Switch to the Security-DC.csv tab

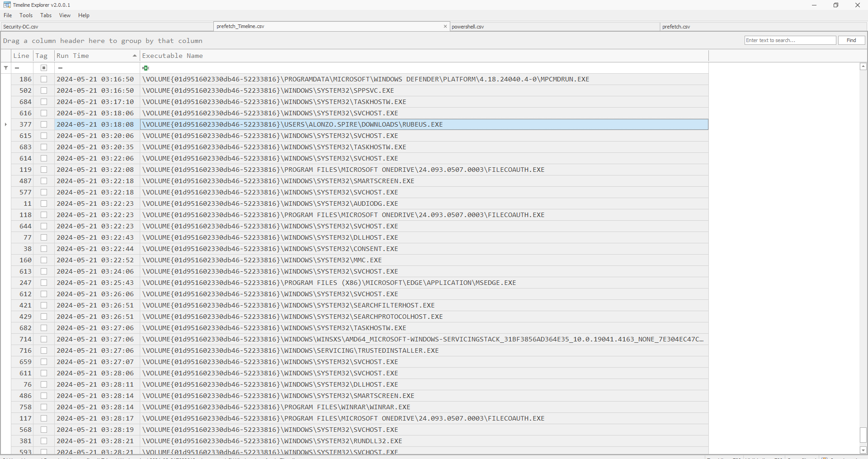point(21,27)
